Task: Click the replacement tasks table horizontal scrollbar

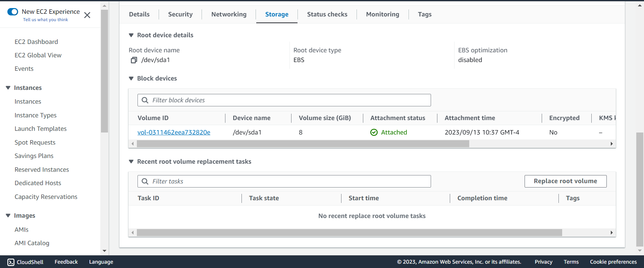Action: pyautogui.click(x=350, y=233)
